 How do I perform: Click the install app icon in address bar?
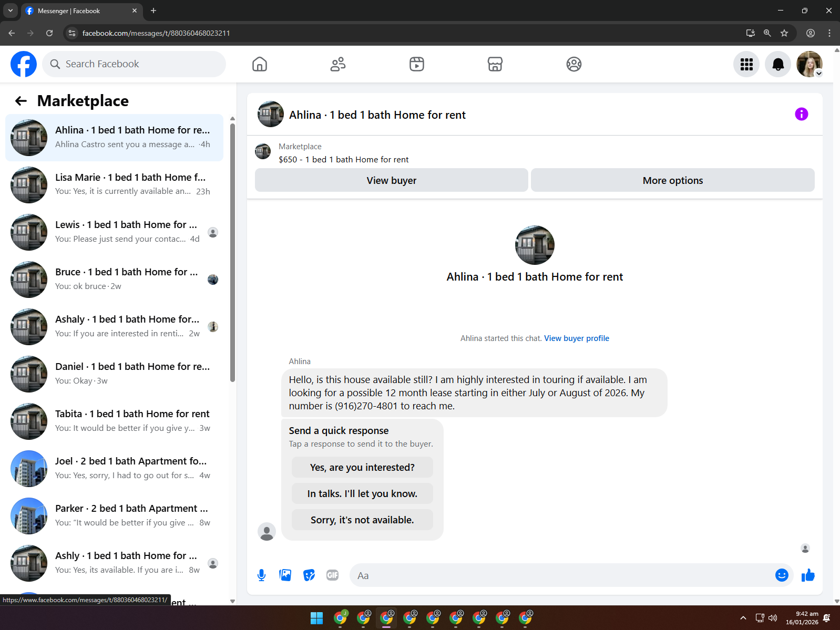pos(751,33)
